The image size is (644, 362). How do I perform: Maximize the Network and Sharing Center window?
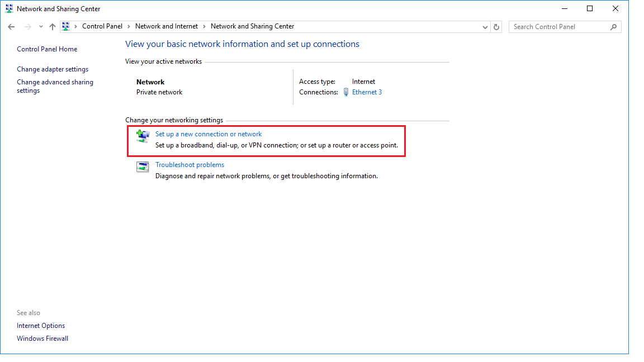tap(590, 8)
